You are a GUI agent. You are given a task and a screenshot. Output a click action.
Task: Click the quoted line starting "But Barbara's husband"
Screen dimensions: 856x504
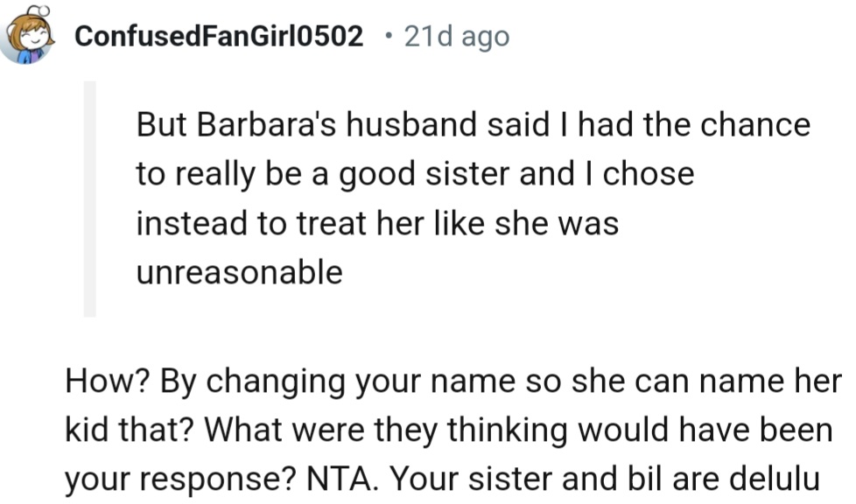(x=473, y=125)
